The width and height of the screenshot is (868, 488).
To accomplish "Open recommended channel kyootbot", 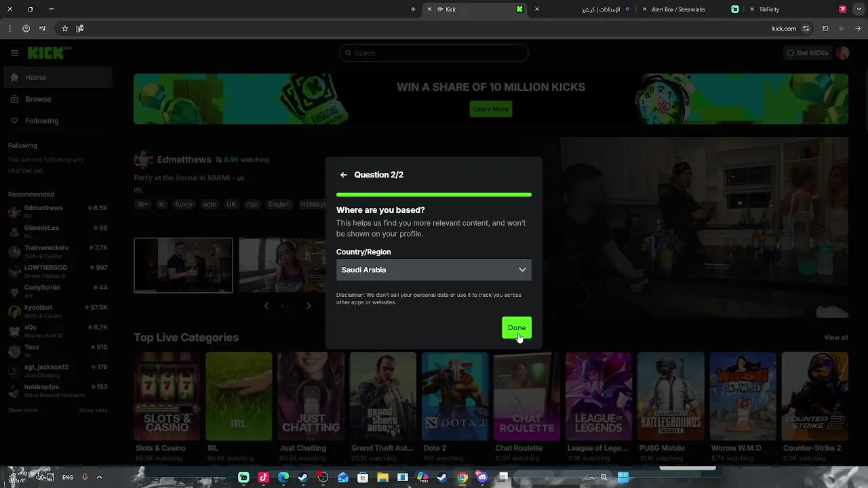I will (57, 310).
